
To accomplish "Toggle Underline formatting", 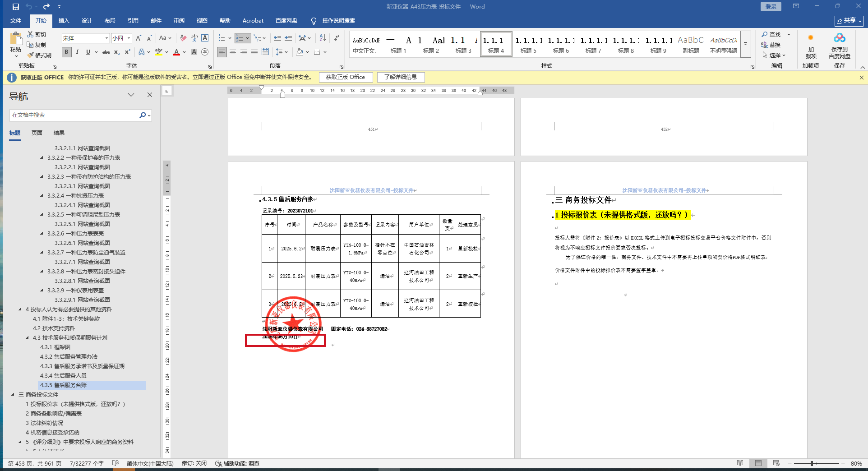I will coord(88,52).
